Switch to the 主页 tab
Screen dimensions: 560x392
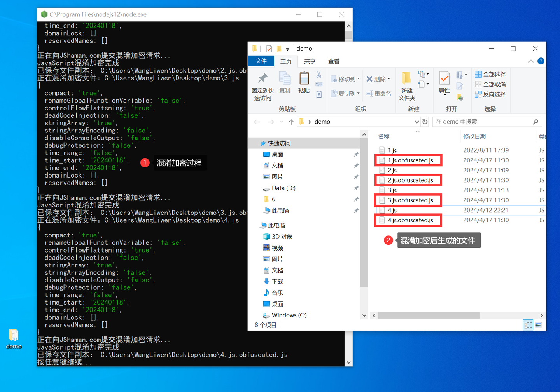[286, 61]
